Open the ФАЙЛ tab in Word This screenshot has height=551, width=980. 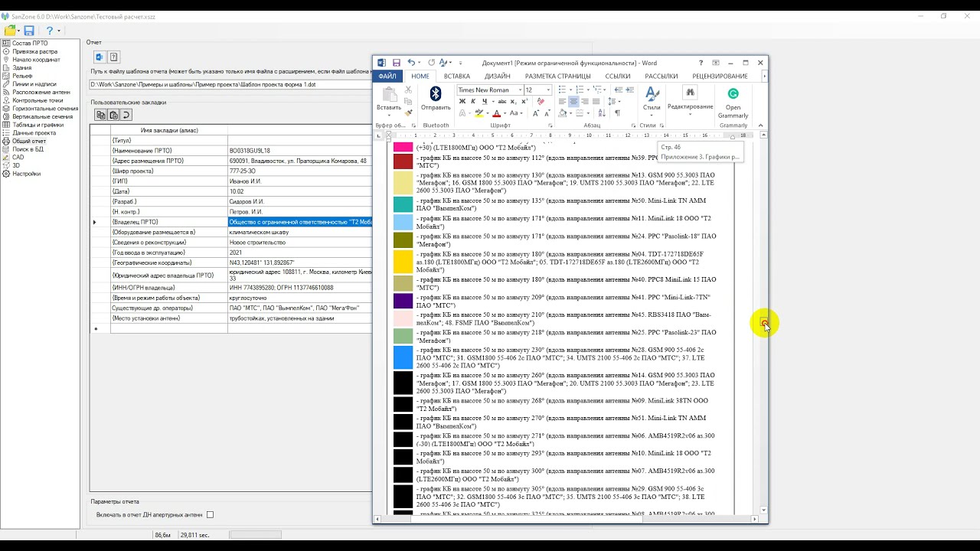[387, 76]
